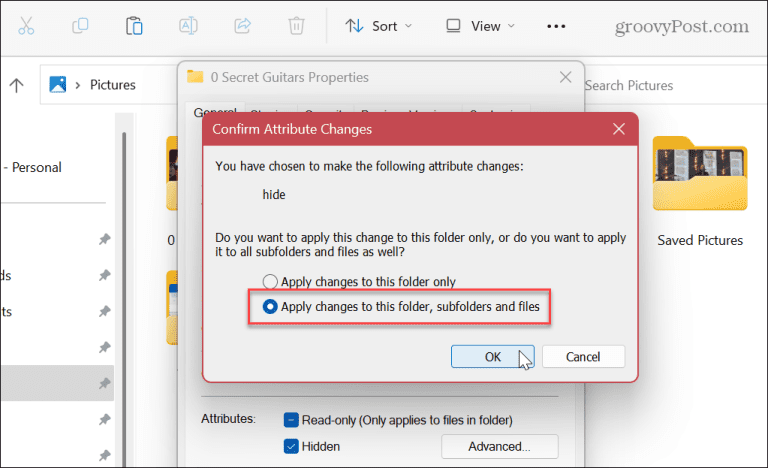Click the Share icon in toolbar
Image resolution: width=768 pixels, height=468 pixels.
tap(242, 26)
